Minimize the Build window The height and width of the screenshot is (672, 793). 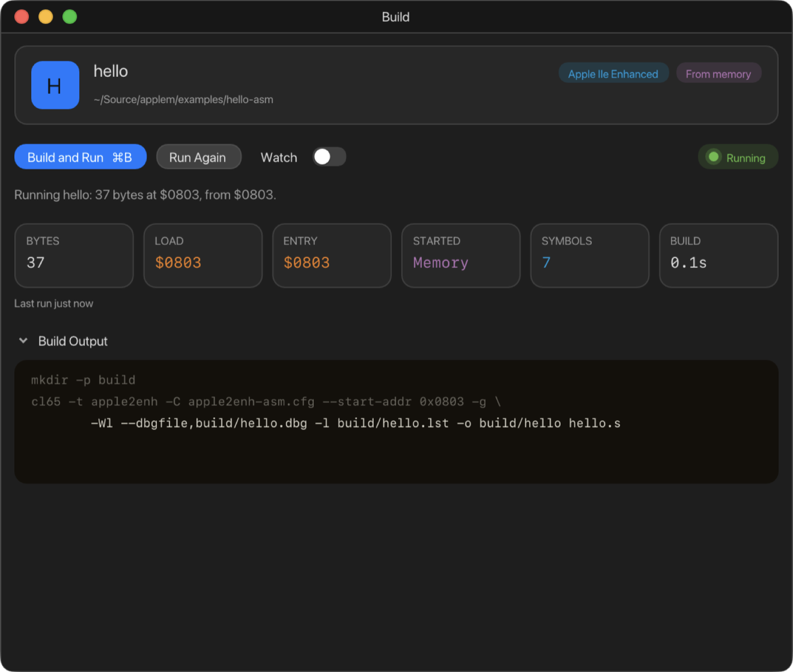click(45, 17)
